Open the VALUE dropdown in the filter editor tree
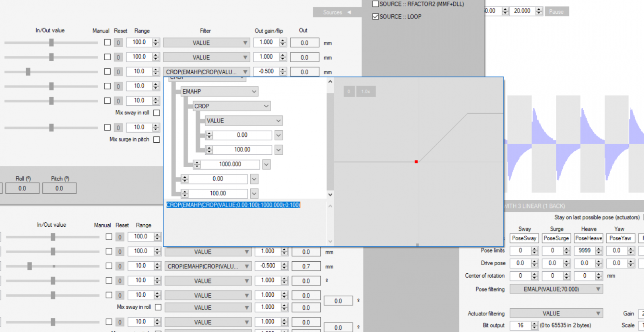The height and width of the screenshot is (332, 644). pyautogui.click(x=244, y=121)
